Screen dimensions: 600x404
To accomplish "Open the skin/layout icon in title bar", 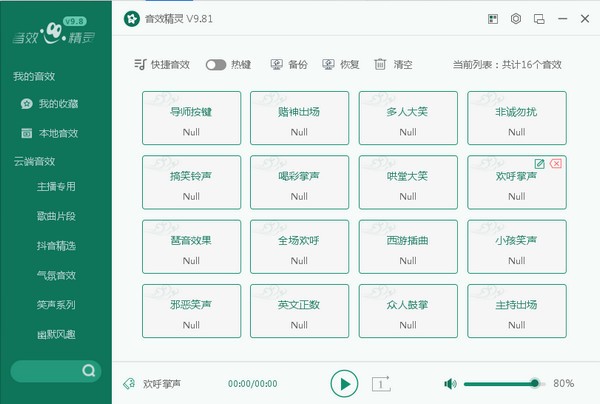I will (x=493, y=19).
